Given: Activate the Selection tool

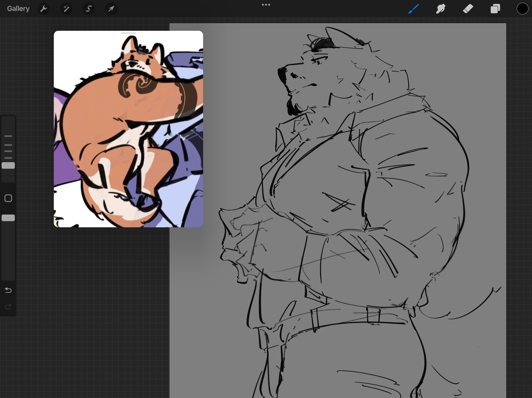Looking at the screenshot, I should (x=89, y=9).
